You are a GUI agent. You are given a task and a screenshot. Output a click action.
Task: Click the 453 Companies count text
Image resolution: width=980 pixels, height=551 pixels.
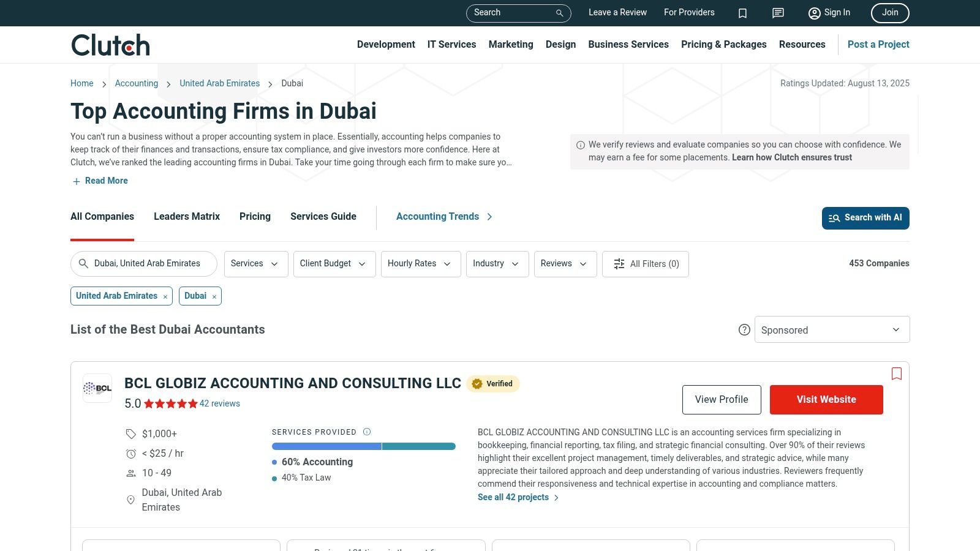[x=879, y=263]
